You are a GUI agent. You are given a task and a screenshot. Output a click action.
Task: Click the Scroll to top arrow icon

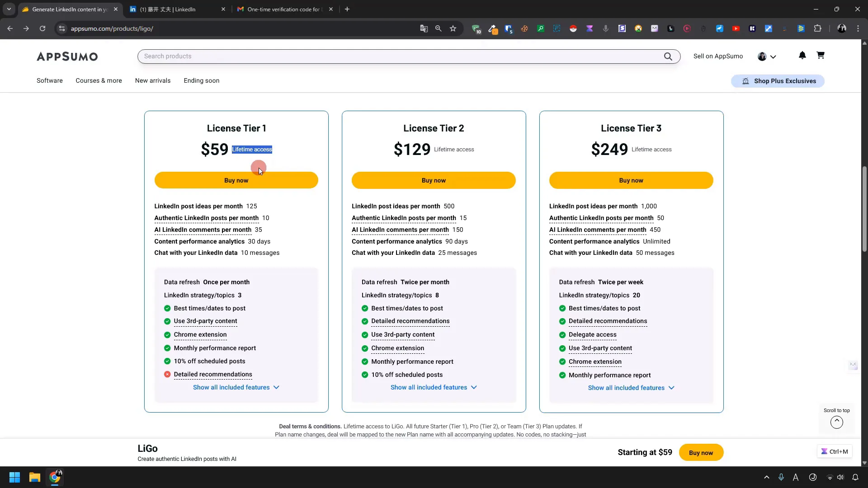pos(836,422)
